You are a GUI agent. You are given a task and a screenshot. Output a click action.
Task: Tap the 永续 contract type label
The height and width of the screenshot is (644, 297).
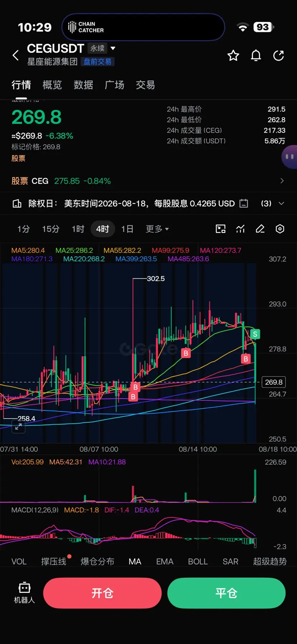97,48
